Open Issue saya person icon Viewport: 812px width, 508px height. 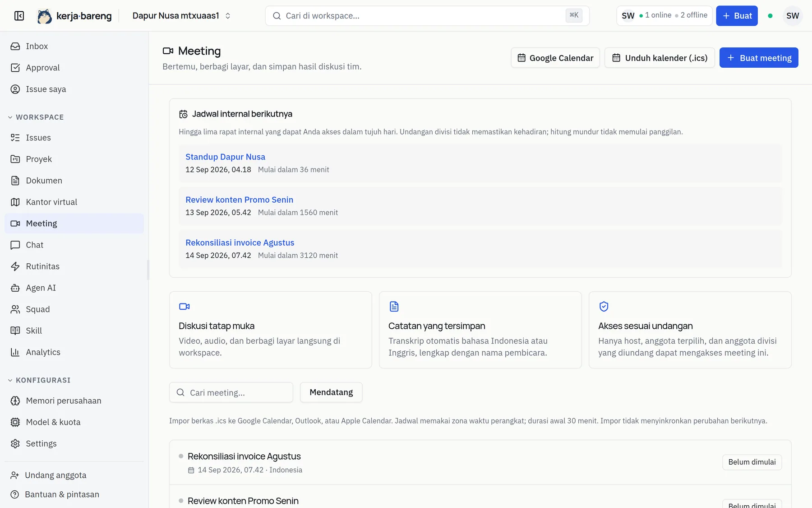tap(15, 89)
